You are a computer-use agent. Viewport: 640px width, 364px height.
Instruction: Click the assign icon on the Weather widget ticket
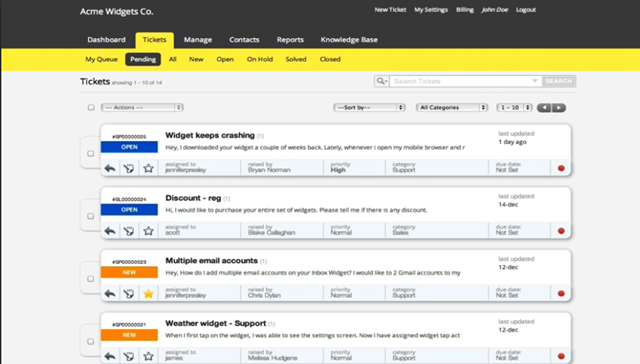tap(129, 356)
